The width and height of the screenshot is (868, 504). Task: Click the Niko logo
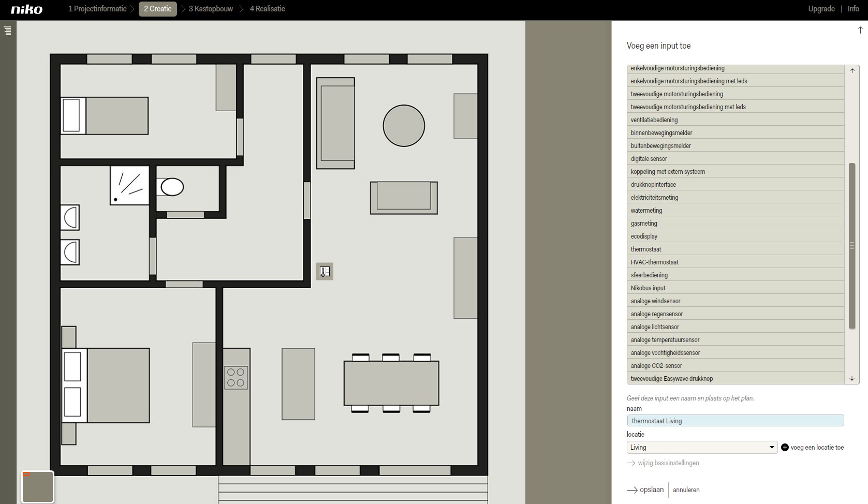pyautogui.click(x=27, y=9)
